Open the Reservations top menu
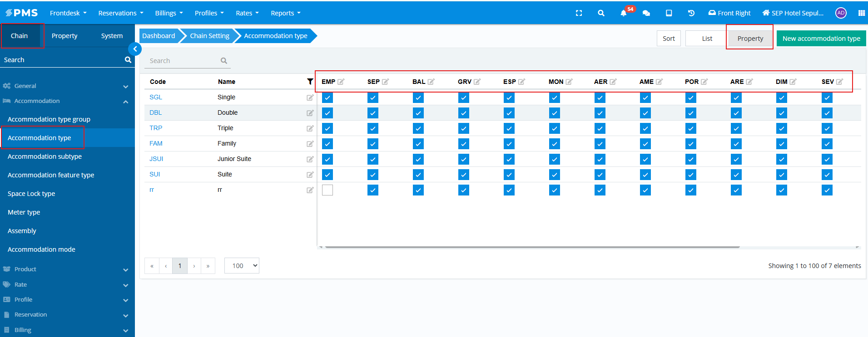The image size is (868, 337). [121, 13]
